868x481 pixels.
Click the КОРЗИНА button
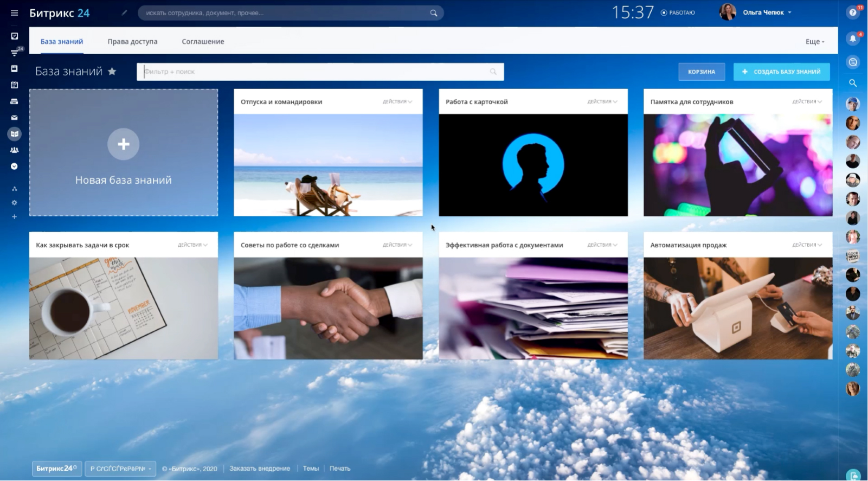click(x=702, y=72)
